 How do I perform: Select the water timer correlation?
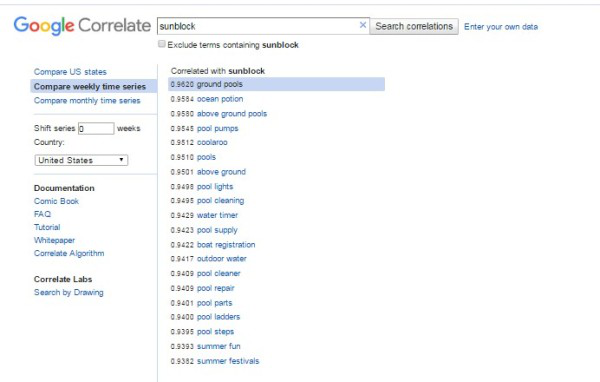click(217, 215)
